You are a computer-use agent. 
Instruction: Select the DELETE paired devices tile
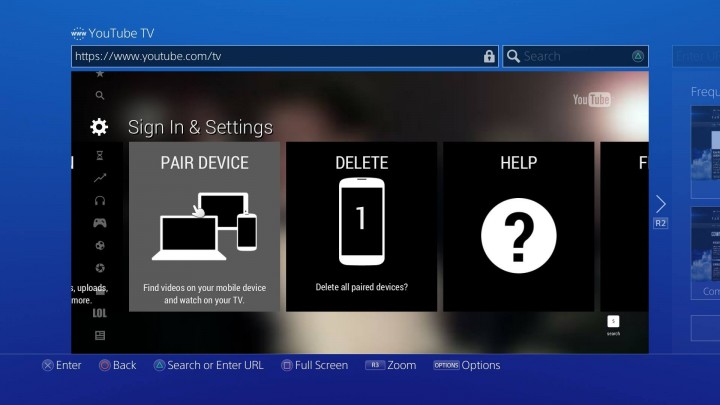click(x=361, y=226)
